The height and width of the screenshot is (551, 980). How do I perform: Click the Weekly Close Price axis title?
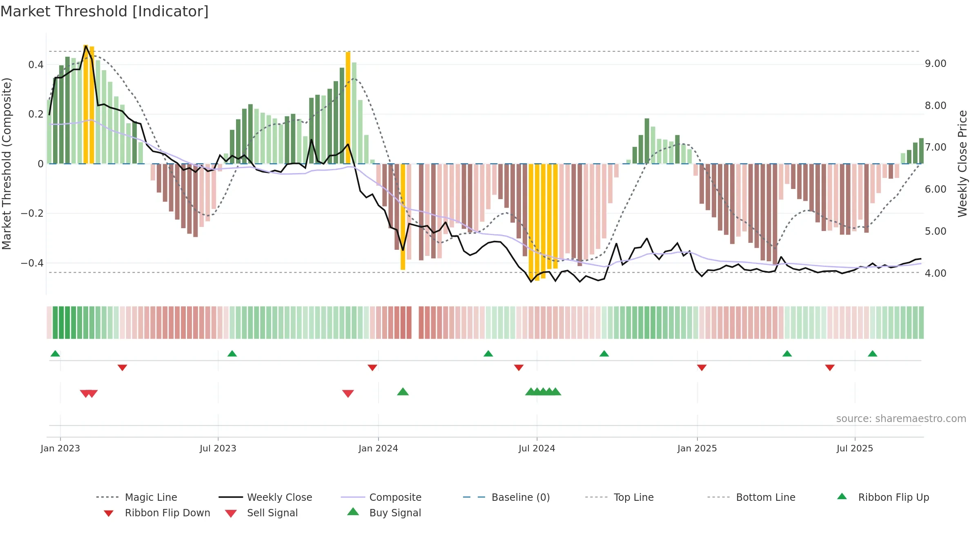click(962, 163)
